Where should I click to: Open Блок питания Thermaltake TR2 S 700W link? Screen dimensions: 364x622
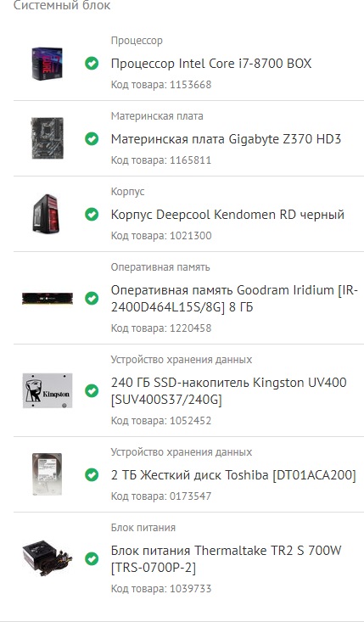click(x=226, y=559)
